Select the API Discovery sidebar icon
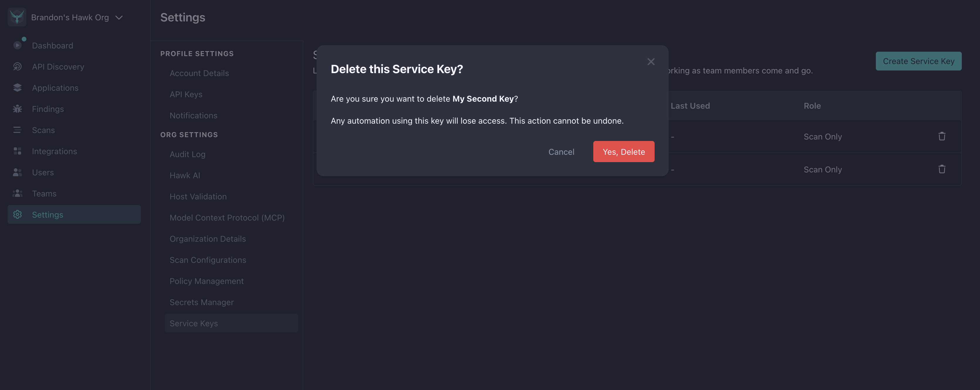Viewport: 980px width, 390px height. pos(17,67)
